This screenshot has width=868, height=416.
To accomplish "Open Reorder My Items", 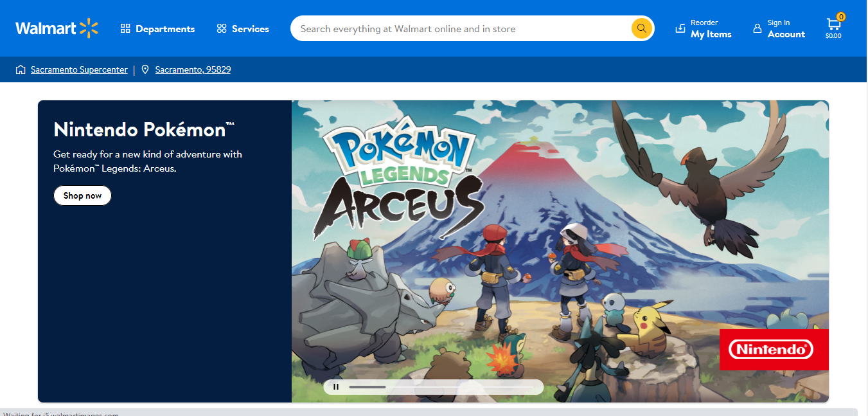I will [x=704, y=29].
